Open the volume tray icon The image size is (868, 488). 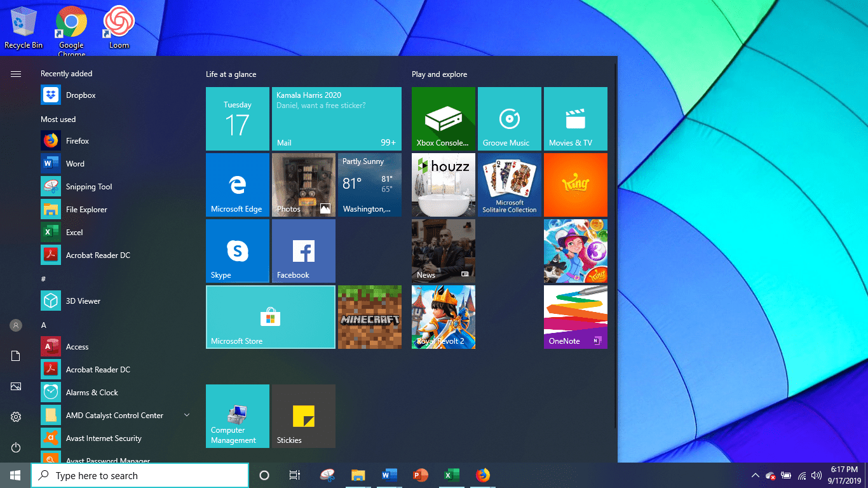click(817, 475)
